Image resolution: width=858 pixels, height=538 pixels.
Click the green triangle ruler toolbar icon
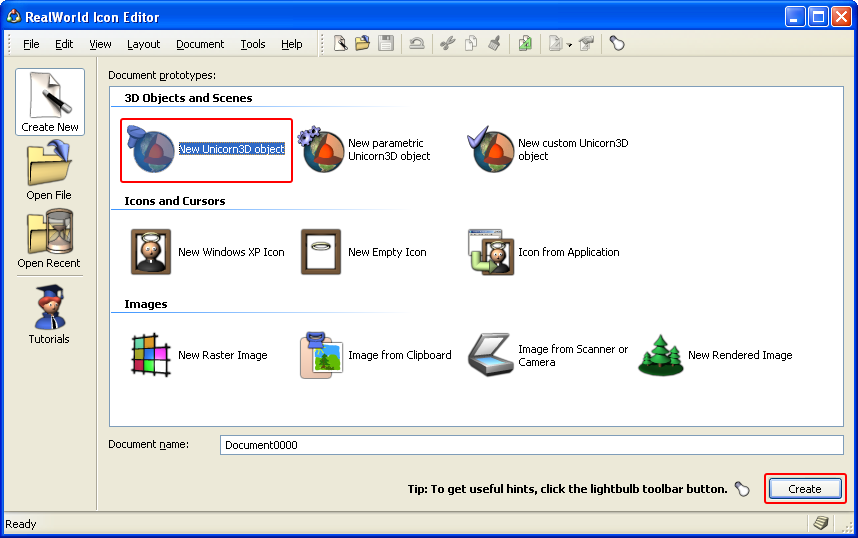coord(525,43)
